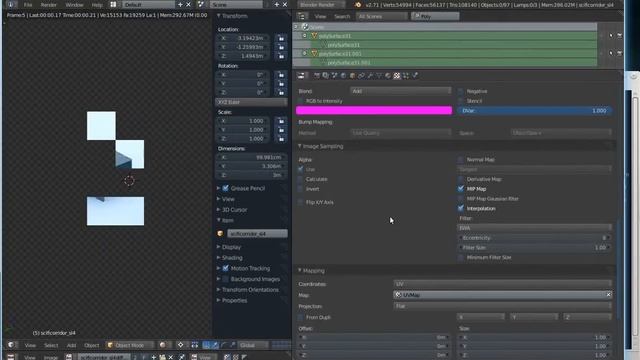Click the outliner filter field containing Poly
The height and width of the screenshot is (360, 640).
click(x=435, y=16)
